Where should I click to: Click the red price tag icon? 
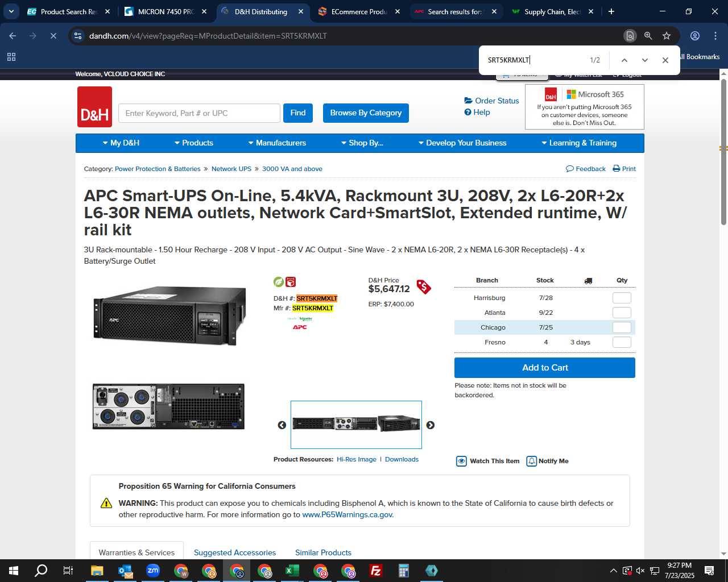tap(423, 286)
